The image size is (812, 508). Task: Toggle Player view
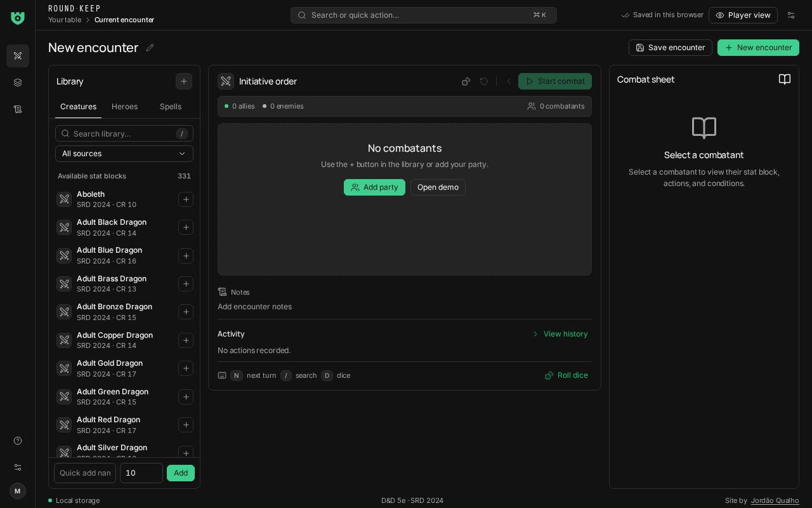[x=743, y=15]
